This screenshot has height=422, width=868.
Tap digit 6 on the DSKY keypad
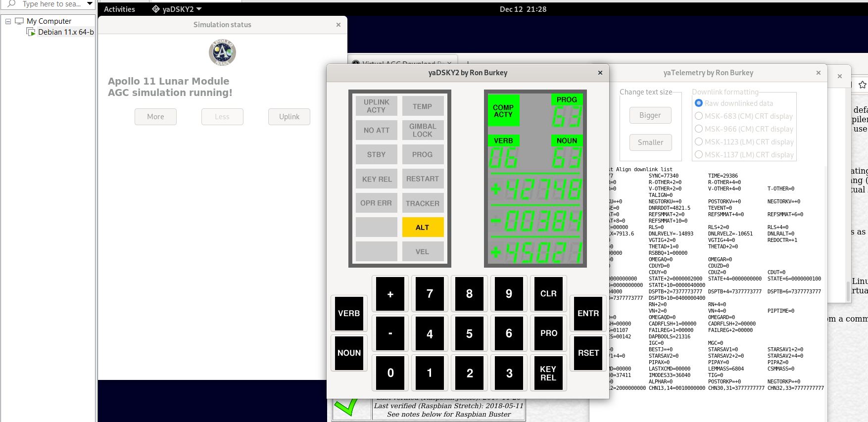pos(509,333)
